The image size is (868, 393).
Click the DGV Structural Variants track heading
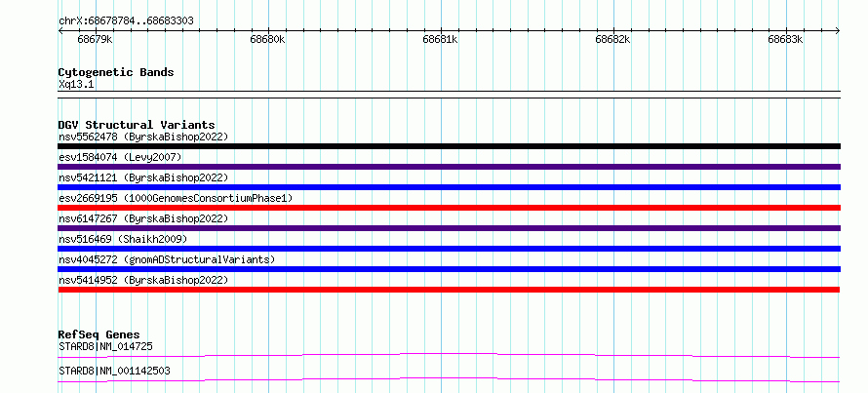pos(137,125)
